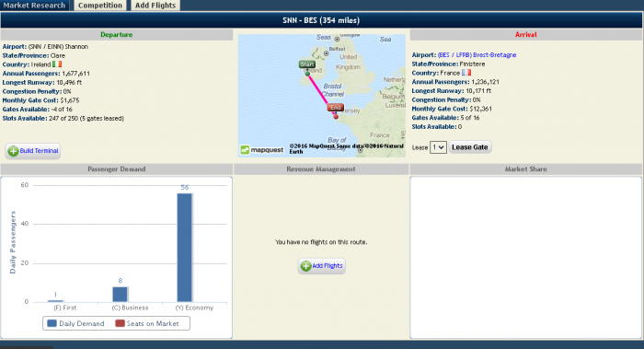Click the Ireland flag icon
The width and height of the screenshot is (644, 349).
[57, 64]
